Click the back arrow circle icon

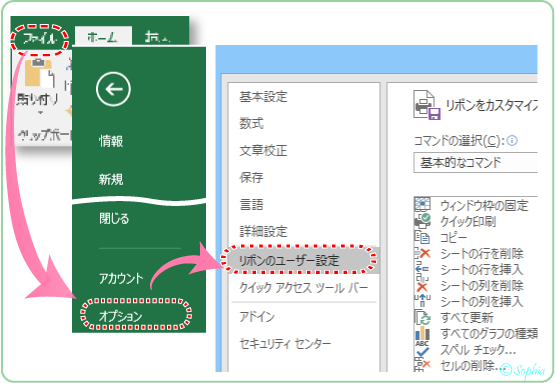(x=113, y=89)
